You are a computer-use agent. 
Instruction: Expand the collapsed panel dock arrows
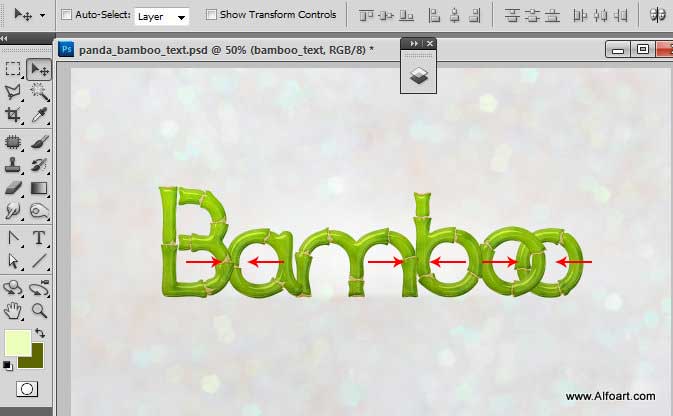click(414, 44)
